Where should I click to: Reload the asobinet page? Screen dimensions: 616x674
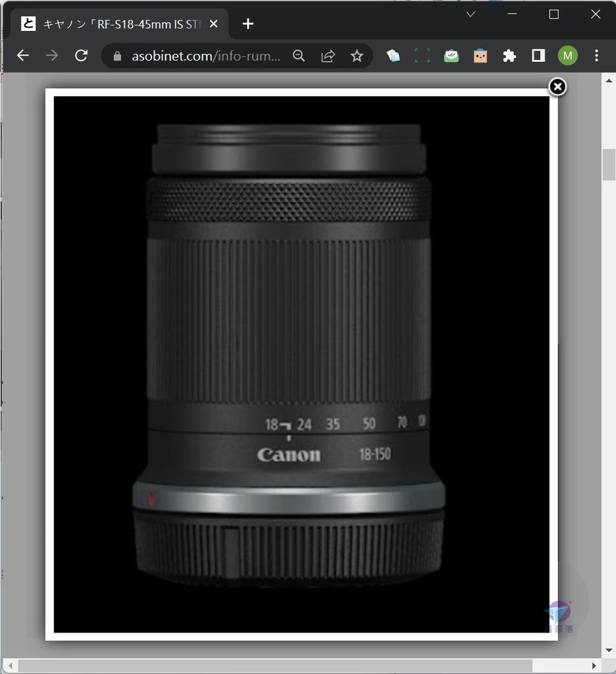point(81,55)
